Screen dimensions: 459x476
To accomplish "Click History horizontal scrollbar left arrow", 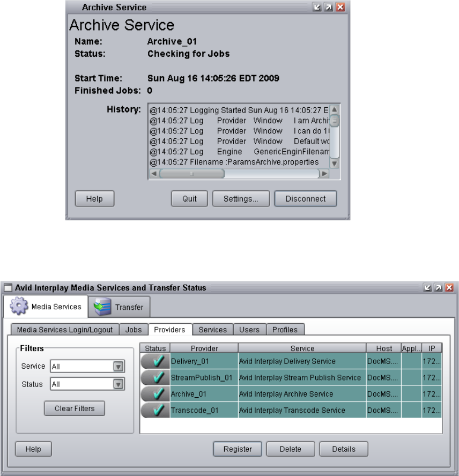I will (x=154, y=174).
